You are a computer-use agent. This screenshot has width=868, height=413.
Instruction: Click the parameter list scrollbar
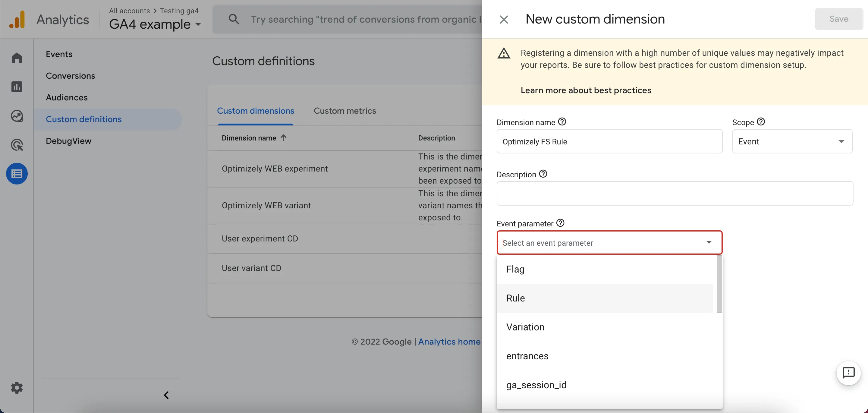719,284
